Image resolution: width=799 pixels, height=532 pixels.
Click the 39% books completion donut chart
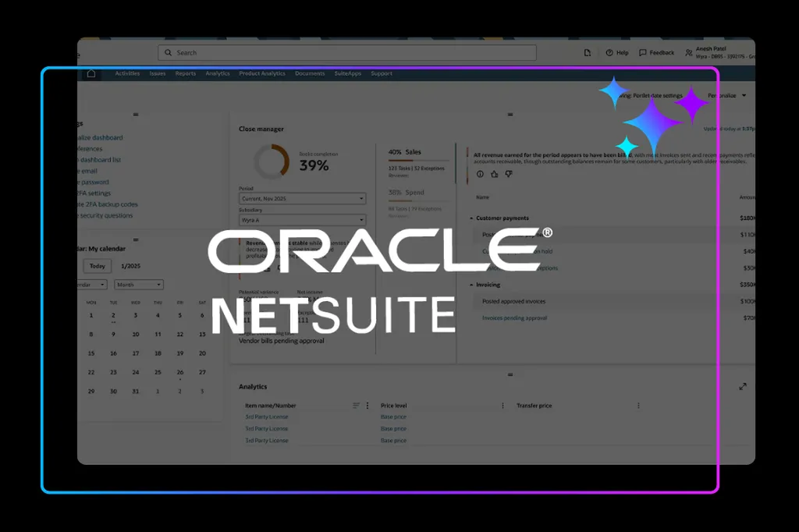click(272, 161)
